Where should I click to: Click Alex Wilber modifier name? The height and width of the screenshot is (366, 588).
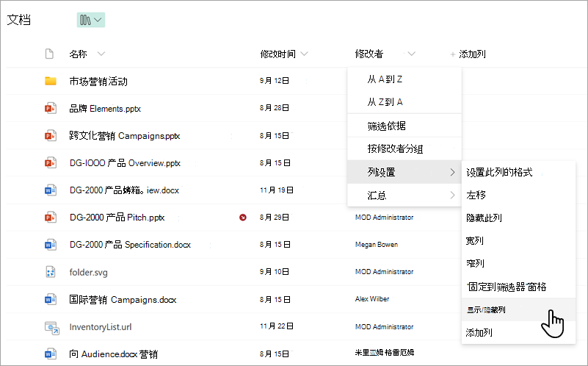(x=372, y=299)
